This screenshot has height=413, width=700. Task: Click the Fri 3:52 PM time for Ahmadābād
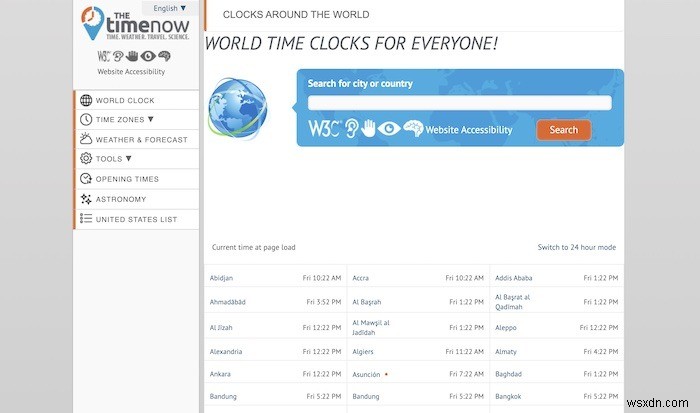[324, 302]
